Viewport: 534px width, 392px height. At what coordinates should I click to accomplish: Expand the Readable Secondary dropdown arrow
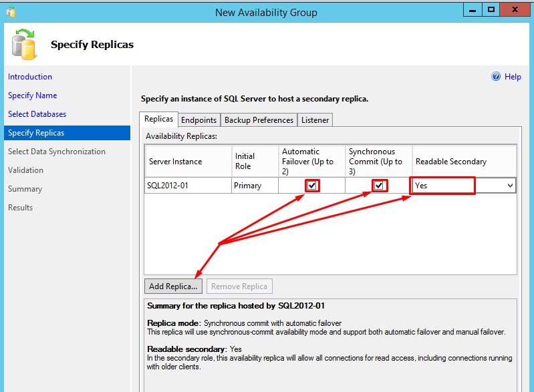[510, 186]
